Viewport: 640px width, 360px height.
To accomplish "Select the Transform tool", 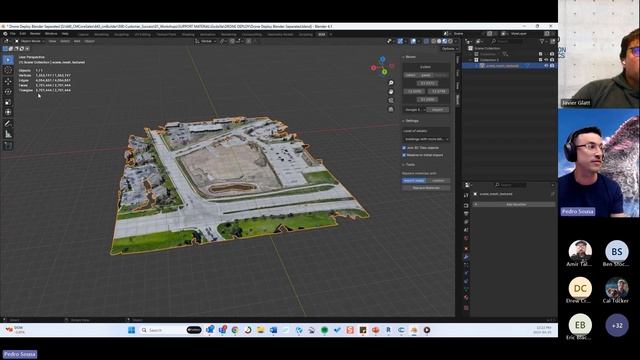I will (x=8, y=112).
